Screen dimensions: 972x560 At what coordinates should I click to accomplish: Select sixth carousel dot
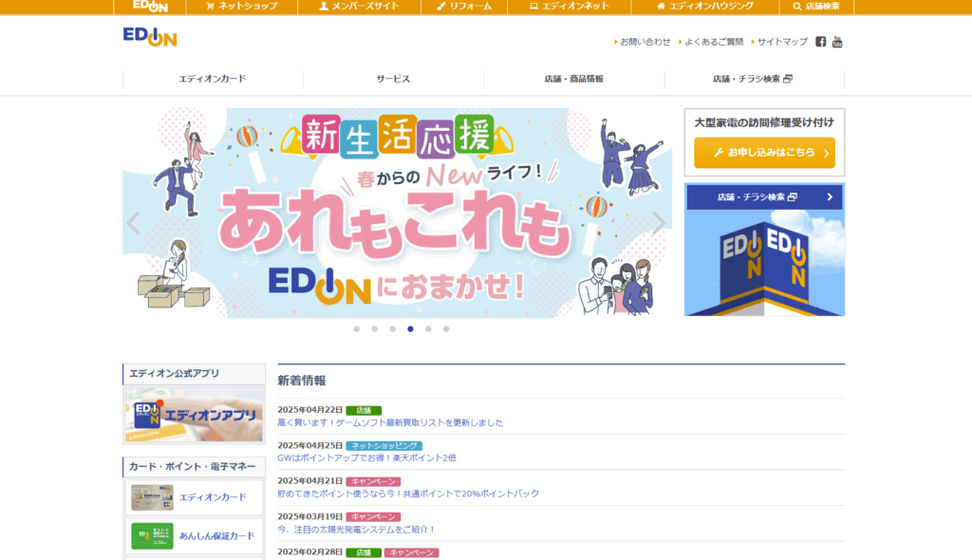pyautogui.click(x=446, y=329)
